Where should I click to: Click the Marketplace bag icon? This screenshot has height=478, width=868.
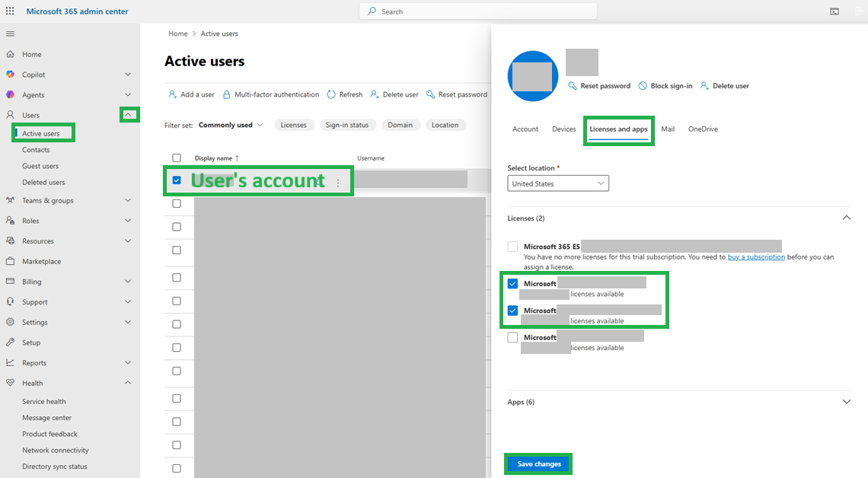[x=10, y=261]
